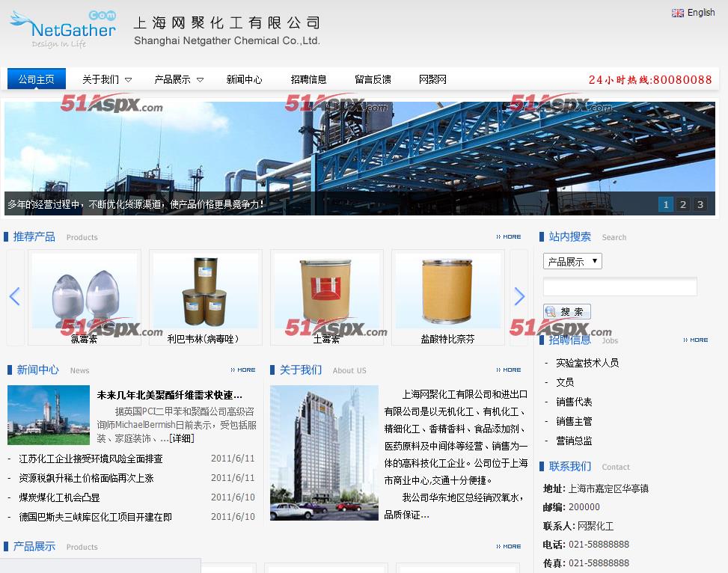This screenshot has height=573, width=728.
Task: Click the site search text field
Action: pyautogui.click(x=620, y=286)
